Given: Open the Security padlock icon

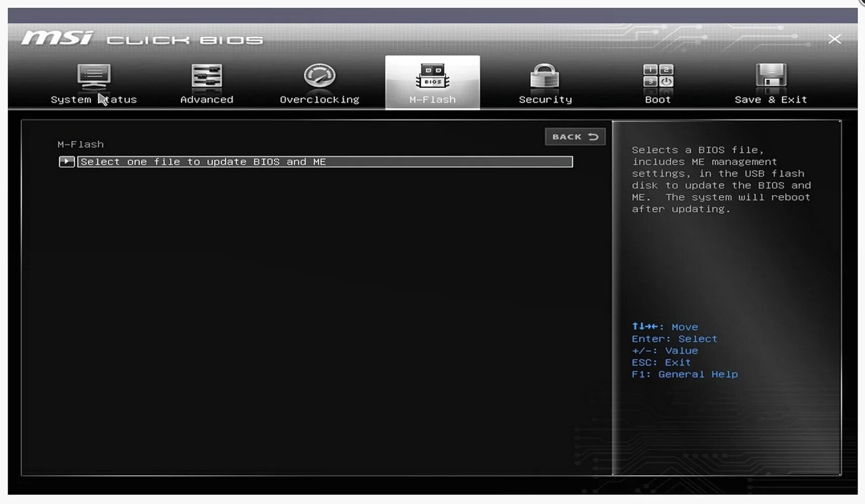Looking at the screenshot, I should pyautogui.click(x=545, y=76).
